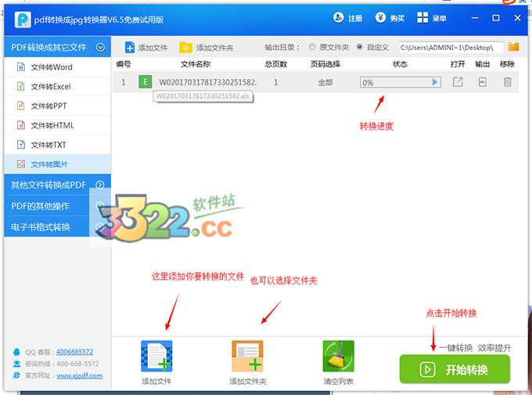This screenshot has width=532, height=395.
Task: Click the Excel icon beside 文件转Excel
Action: pyautogui.click(x=21, y=86)
